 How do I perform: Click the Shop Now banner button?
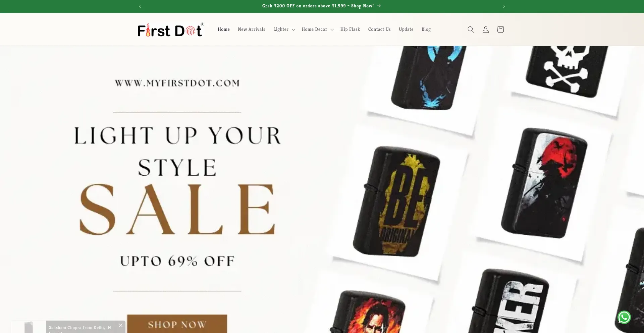pos(177,324)
